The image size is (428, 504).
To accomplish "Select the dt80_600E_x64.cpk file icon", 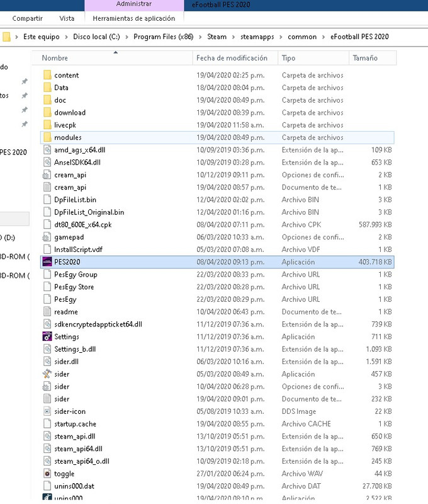I will coord(47,224).
